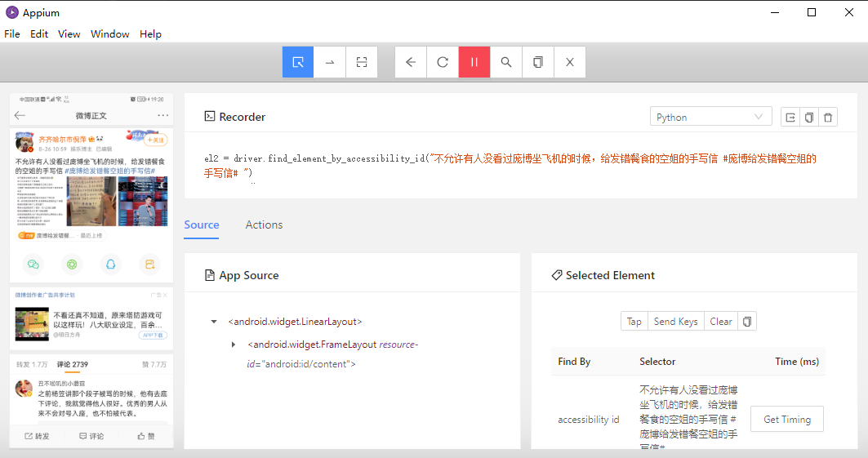Quit session with X toolbar icon
This screenshot has width=868, height=458.
pos(570,62)
